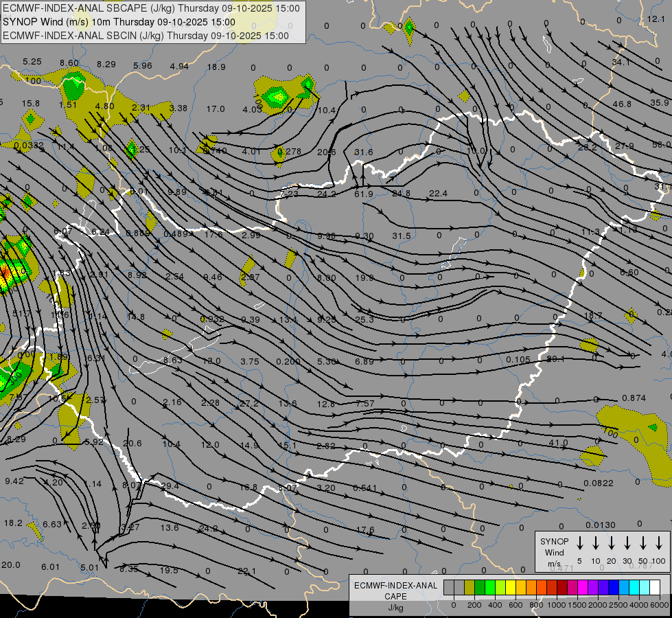Click the white CAPE swatch left of 6000
Screen dimensions: 672x618
(x=655, y=587)
